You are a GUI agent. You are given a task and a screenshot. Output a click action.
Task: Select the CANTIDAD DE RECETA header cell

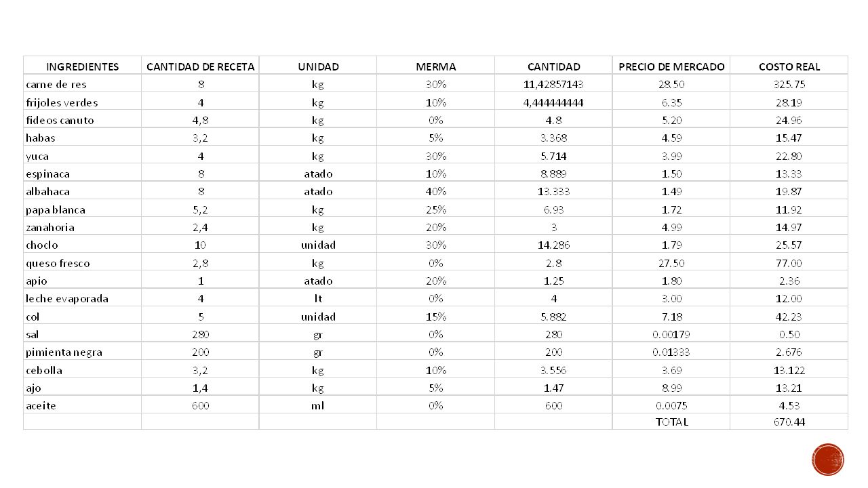pos(201,66)
